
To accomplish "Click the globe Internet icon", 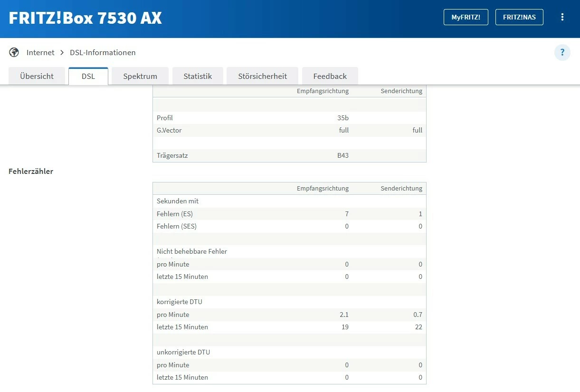I will (x=14, y=52).
